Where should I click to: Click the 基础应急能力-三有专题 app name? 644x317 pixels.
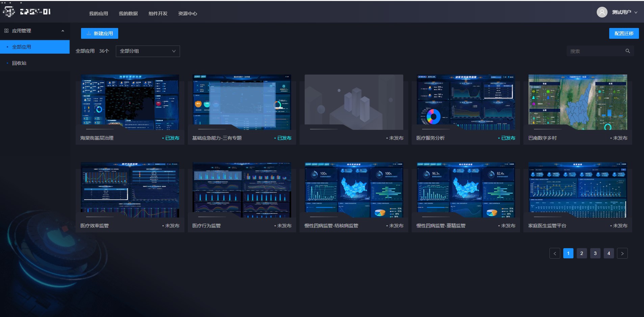(217, 138)
